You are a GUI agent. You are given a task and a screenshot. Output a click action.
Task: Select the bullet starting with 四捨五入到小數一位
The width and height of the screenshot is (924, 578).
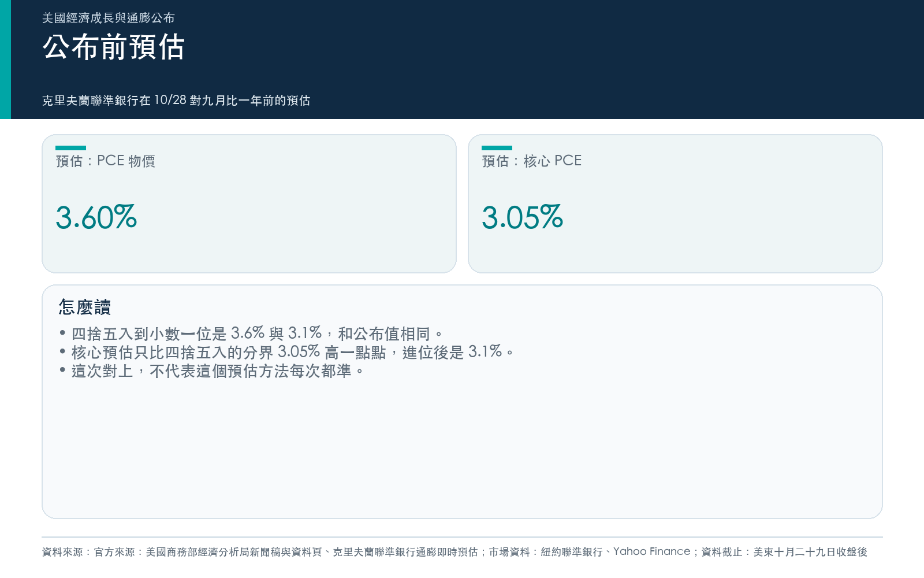(251, 334)
